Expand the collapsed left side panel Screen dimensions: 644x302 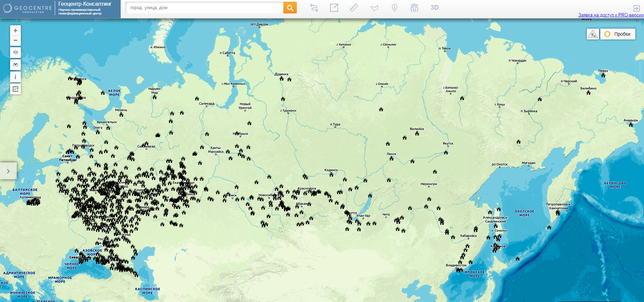pos(9,171)
